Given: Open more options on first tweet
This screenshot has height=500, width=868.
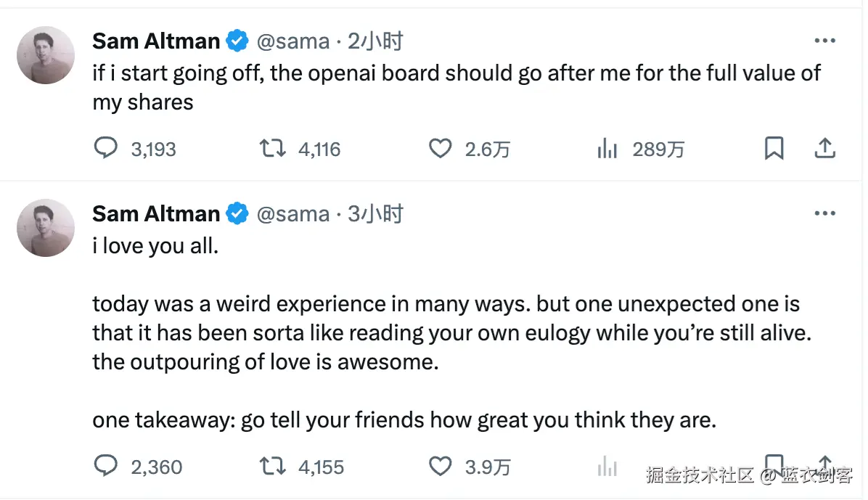Looking at the screenshot, I should [x=825, y=41].
